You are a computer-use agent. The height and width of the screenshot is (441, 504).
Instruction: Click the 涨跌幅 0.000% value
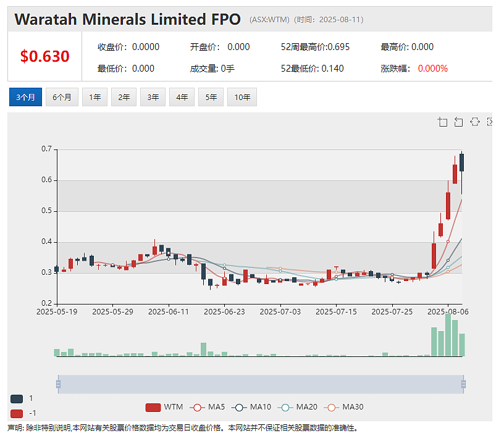432,69
